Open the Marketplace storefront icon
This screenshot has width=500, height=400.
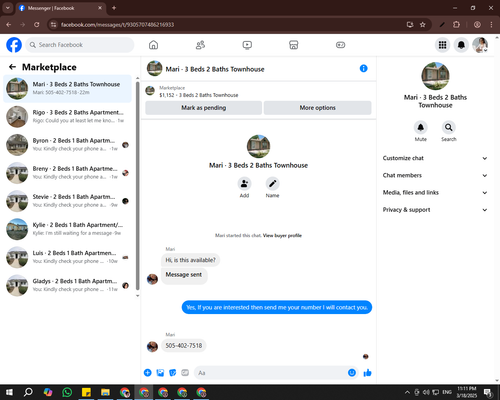(x=294, y=45)
